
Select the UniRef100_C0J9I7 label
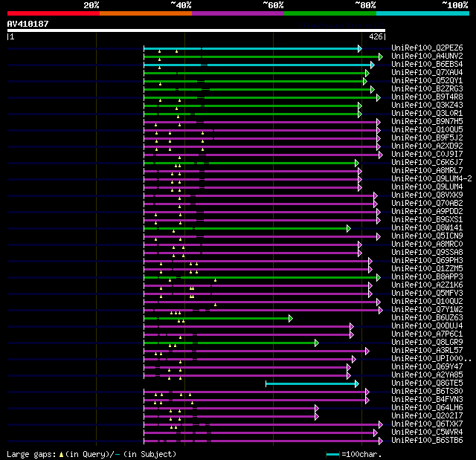click(427, 154)
